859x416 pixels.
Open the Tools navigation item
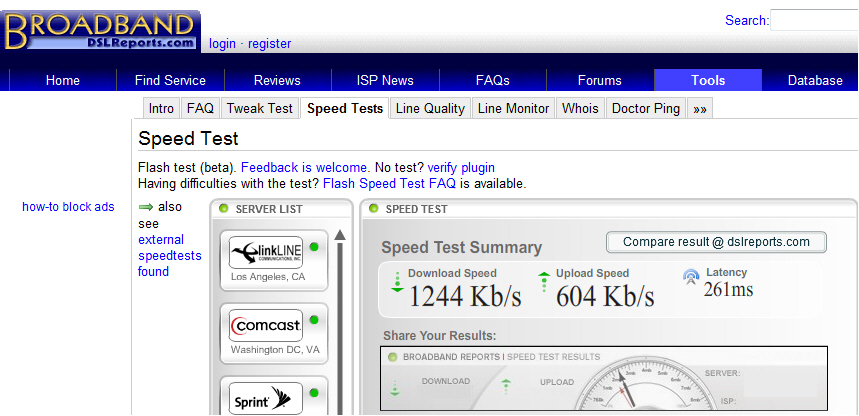(x=708, y=81)
